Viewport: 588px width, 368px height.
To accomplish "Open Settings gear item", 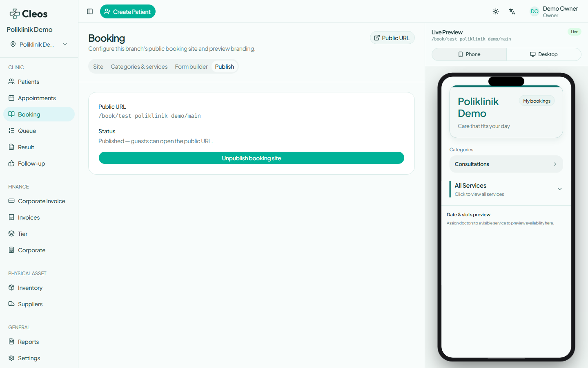I will [x=39, y=358].
